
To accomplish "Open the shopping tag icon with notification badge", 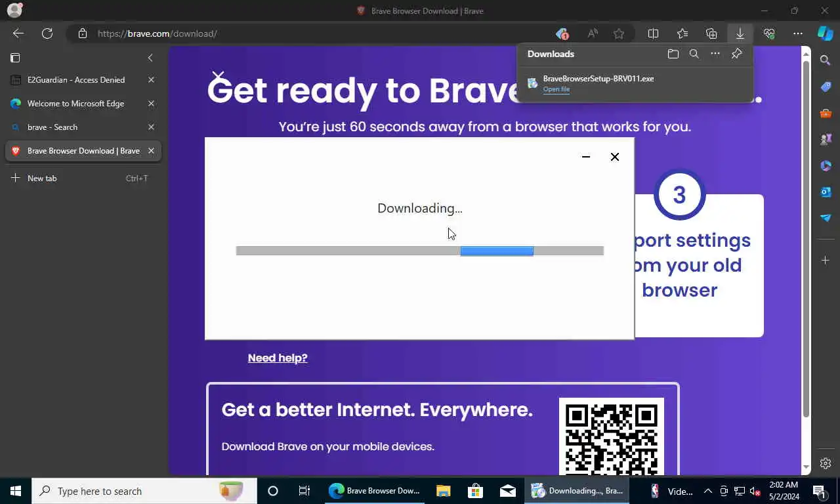I will 562,33.
